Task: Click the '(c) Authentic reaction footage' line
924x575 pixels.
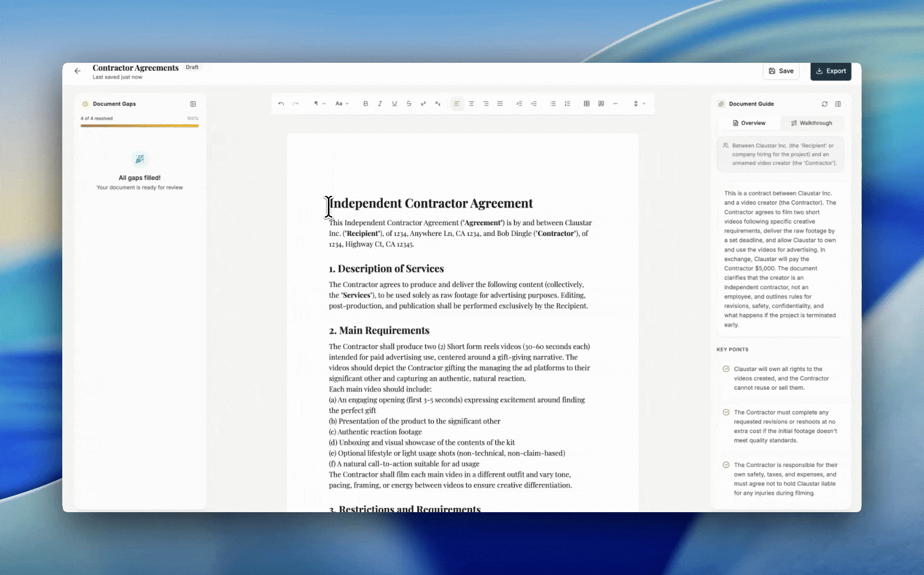Action: (x=375, y=432)
